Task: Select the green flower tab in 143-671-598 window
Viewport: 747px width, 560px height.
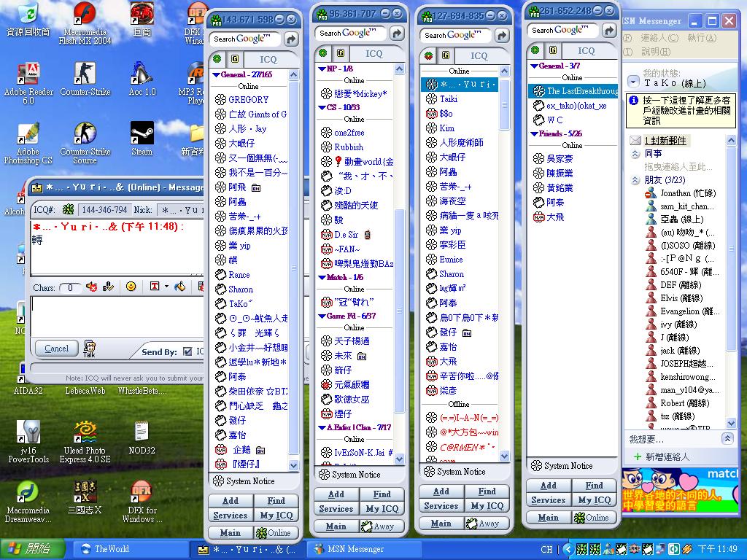Action: (217, 59)
